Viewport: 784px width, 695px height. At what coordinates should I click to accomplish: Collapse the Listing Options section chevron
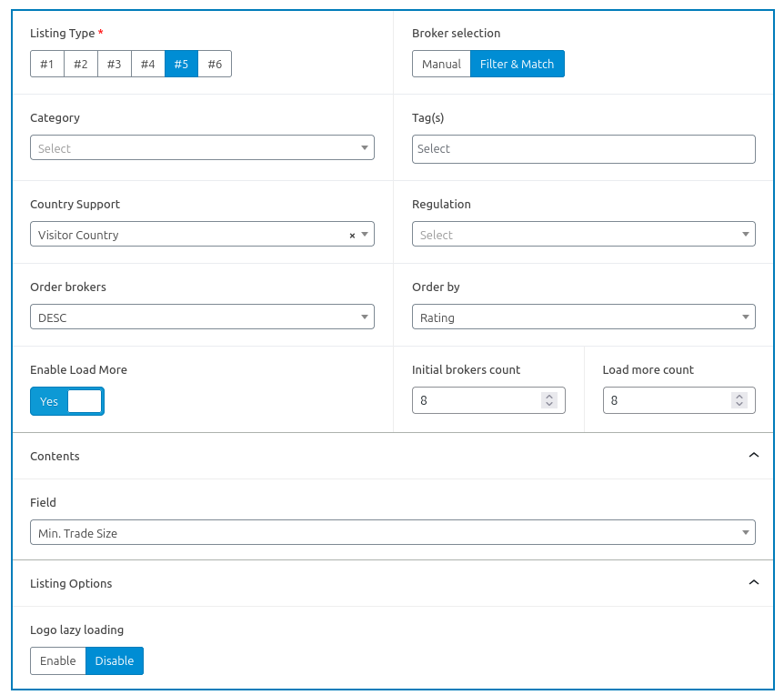click(753, 583)
